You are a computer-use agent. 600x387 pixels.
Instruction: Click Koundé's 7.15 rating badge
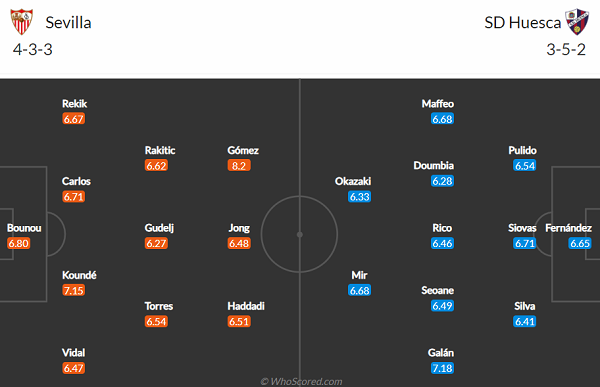(x=73, y=291)
